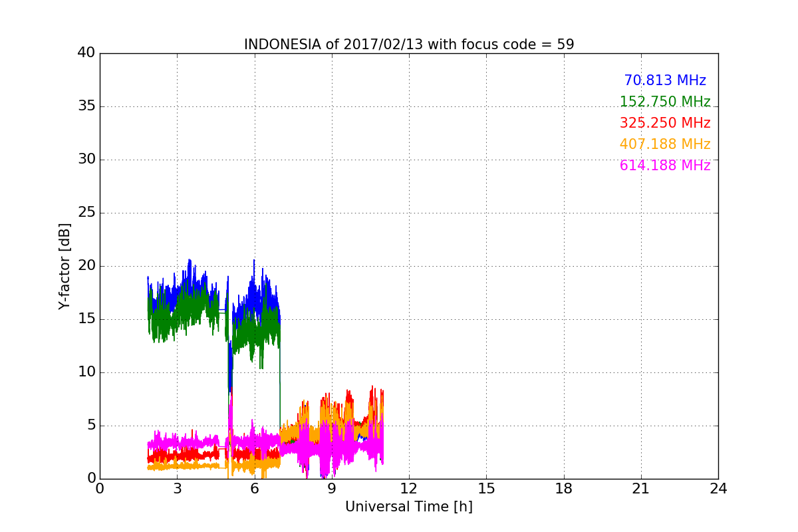Click x-axis tick value 18
The width and height of the screenshot is (798, 532).
[x=564, y=489]
